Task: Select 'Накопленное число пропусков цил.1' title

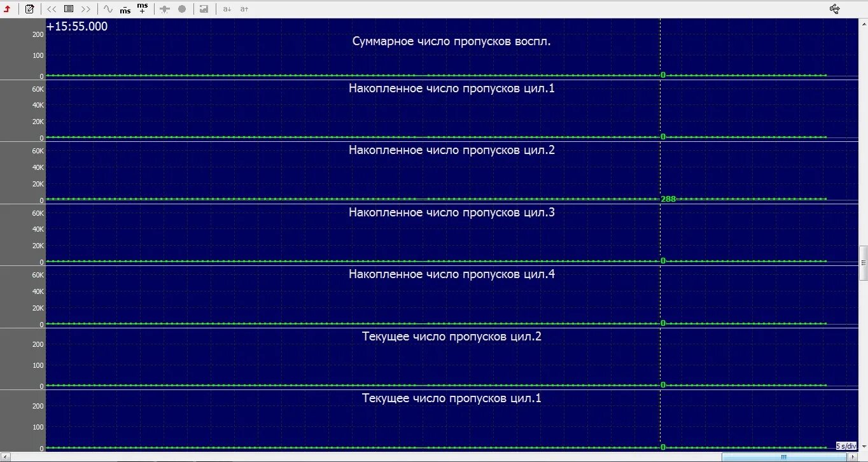Action: (452, 88)
